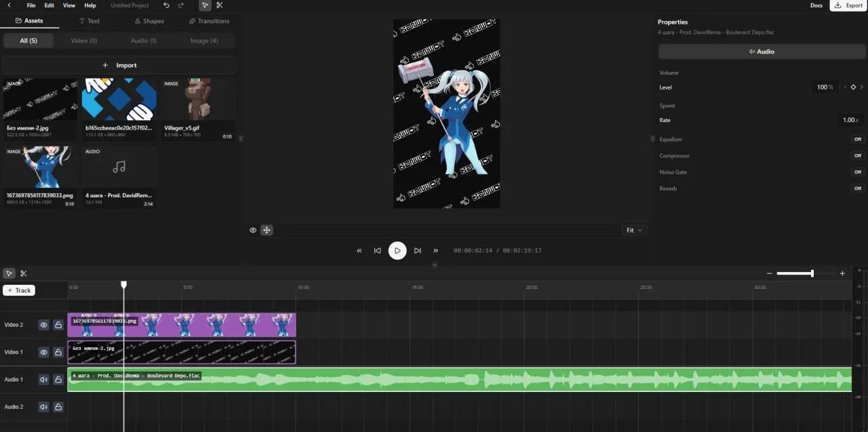The image size is (868, 432).
Task: Mute the Audio 1 track
Action: coord(43,380)
